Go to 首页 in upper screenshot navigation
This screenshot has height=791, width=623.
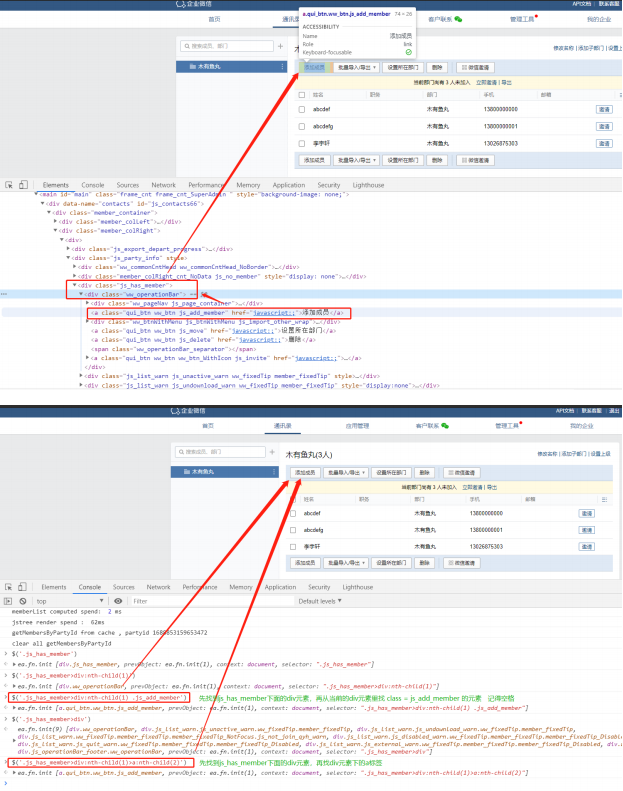214,19
